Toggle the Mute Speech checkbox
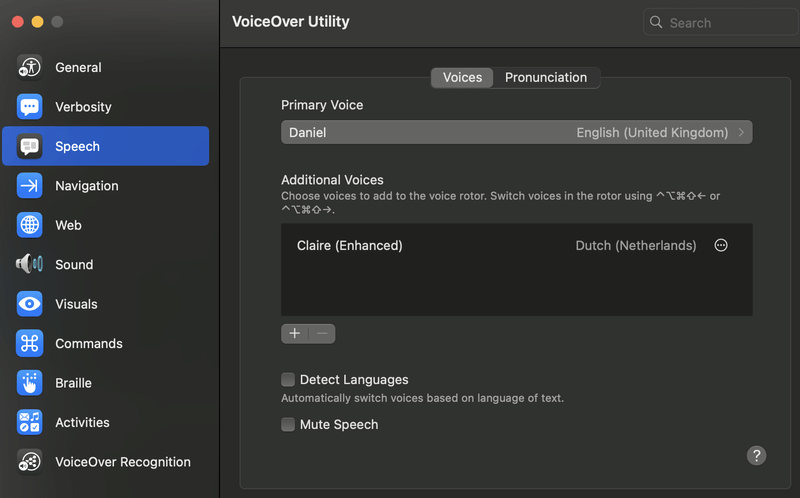 coord(288,425)
